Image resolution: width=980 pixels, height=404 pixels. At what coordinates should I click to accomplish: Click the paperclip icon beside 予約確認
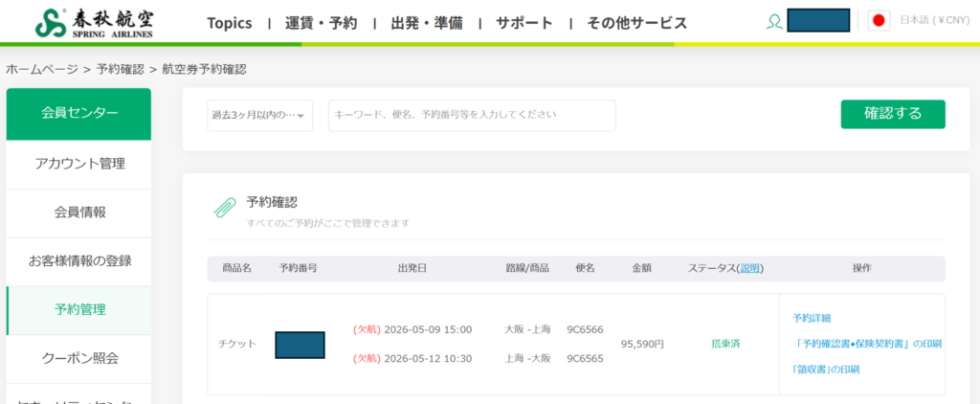click(x=225, y=208)
